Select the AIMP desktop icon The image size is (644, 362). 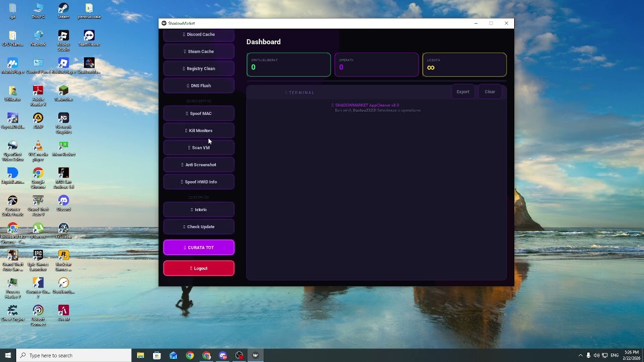(38, 121)
